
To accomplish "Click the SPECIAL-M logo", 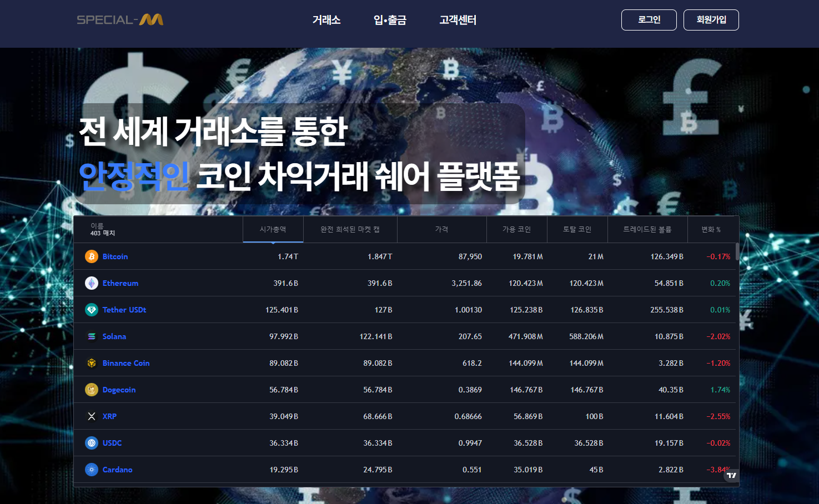I will point(120,20).
